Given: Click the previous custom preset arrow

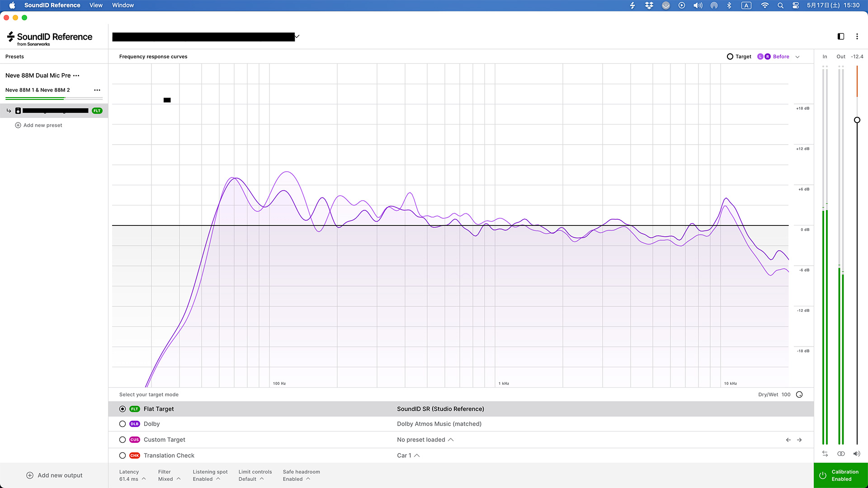Looking at the screenshot, I should coord(788,440).
